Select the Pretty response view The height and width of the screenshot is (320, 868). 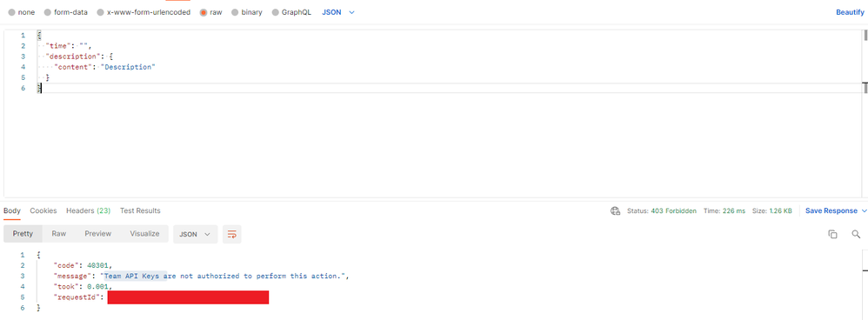click(23, 234)
